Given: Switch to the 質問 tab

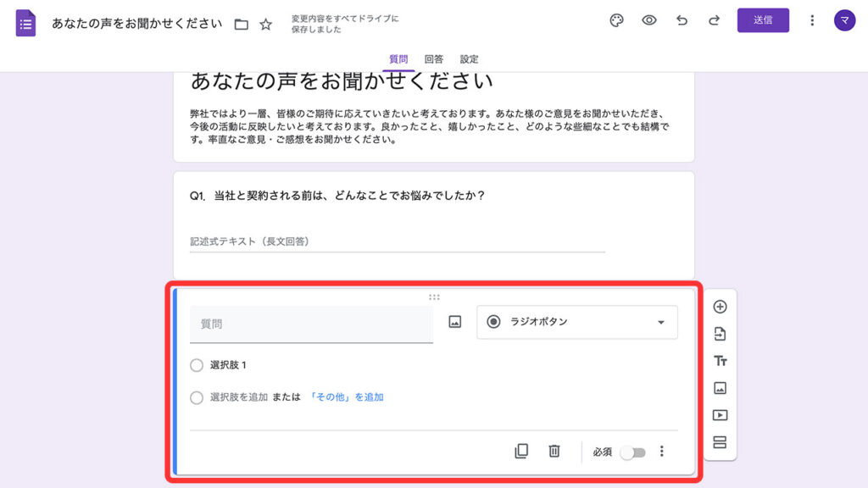Looking at the screenshot, I should click(x=398, y=59).
